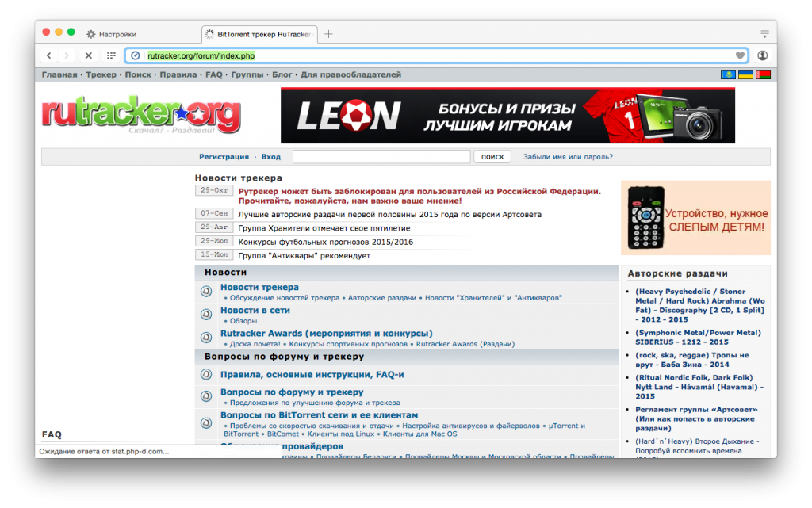812x508 pixels.
Task: Go back with the browser back arrow
Action: pyautogui.click(x=48, y=55)
